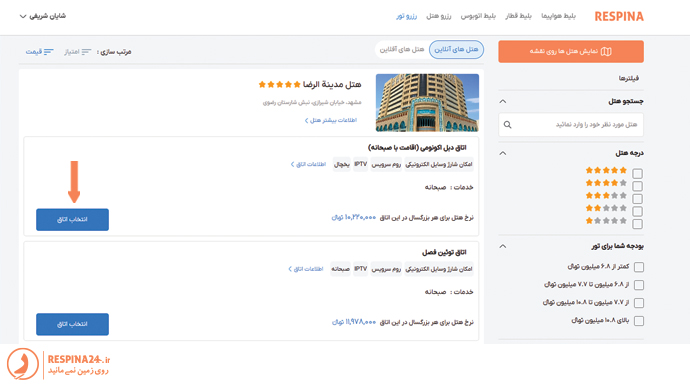690x385 pixels.
Task: Open the user account dropdown شایان شریفی
Action: pos(43,16)
